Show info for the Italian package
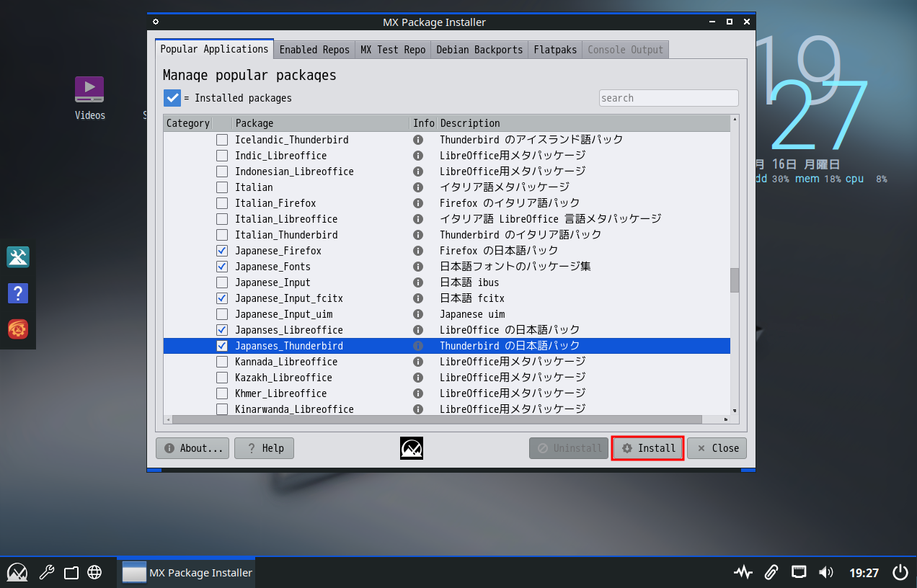The image size is (917, 588). click(417, 187)
